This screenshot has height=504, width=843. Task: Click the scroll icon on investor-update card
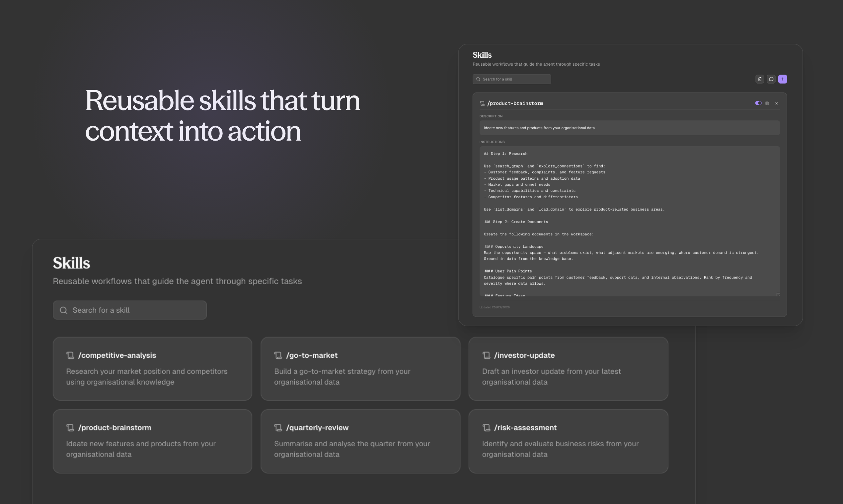tap(487, 355)
